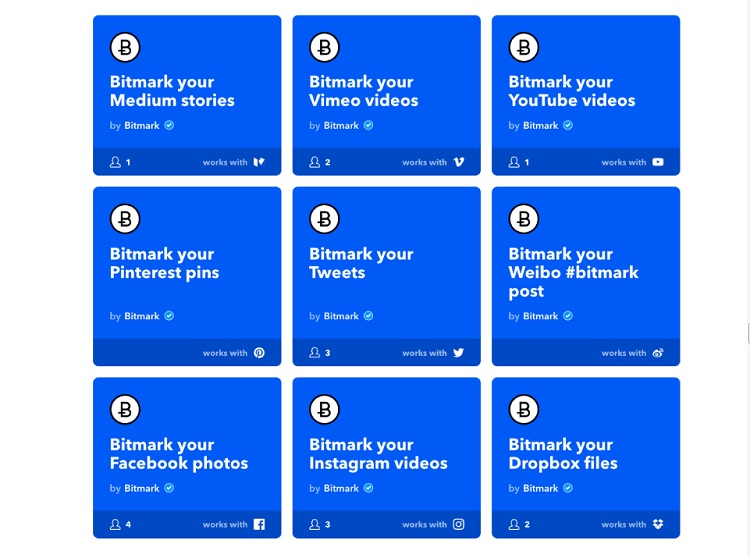Viewport: 750px width, 558px height.
Task: Click user count icon on Vimeo videos card
Action: pos(314,162)
